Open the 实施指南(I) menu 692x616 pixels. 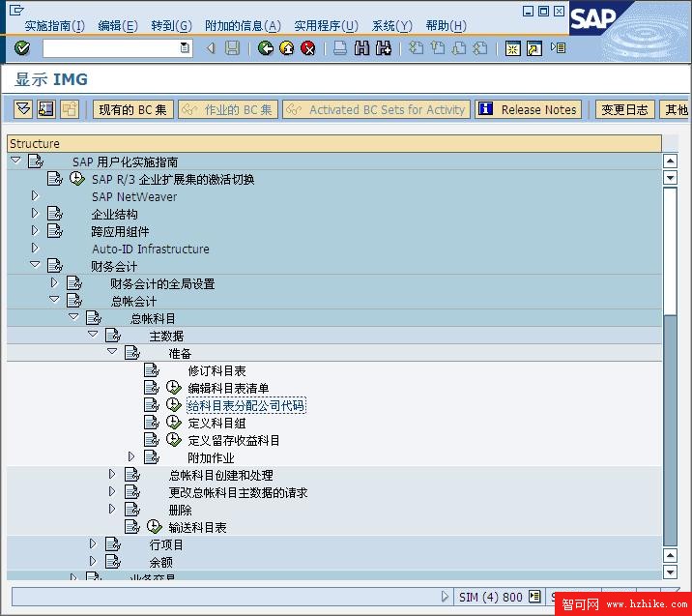(55, 25)
